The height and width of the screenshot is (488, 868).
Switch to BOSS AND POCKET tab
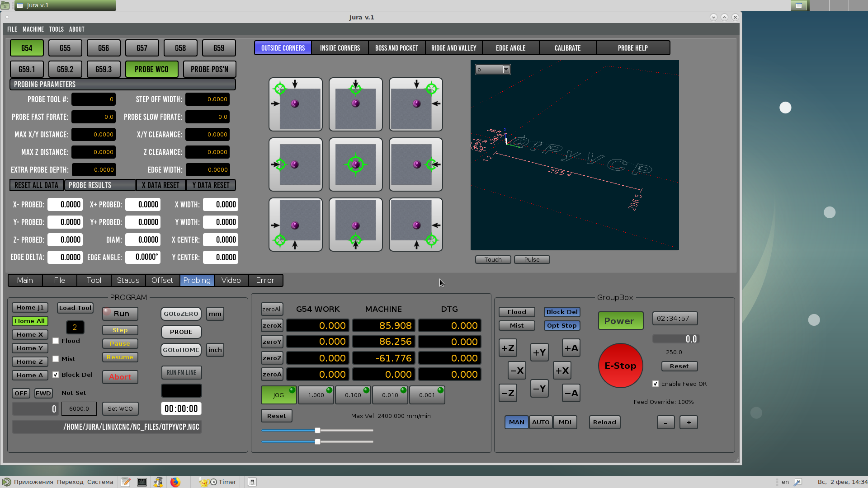[x=397, y=48]
